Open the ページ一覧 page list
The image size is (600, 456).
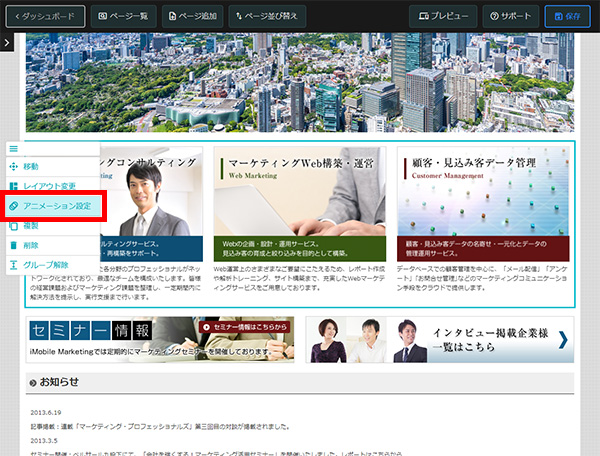click(123, 16)
